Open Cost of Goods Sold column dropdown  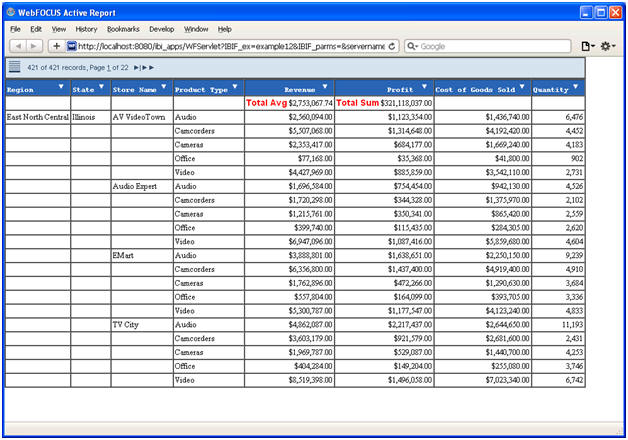[522, 86]
